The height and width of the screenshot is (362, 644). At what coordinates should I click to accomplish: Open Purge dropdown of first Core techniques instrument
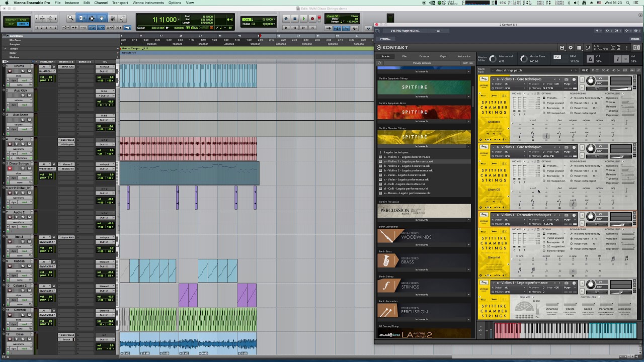click(570, 84)
